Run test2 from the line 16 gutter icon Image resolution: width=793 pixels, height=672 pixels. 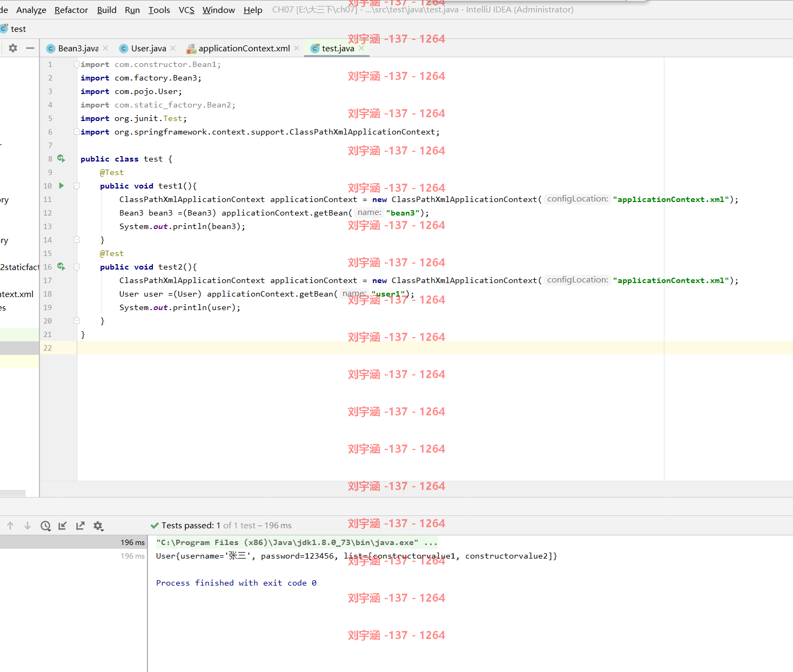pyautogui.click(x=61, y=266)
